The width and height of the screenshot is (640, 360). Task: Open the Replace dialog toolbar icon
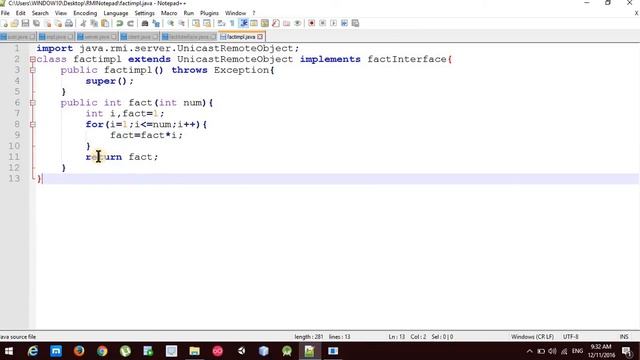[156, 23]
